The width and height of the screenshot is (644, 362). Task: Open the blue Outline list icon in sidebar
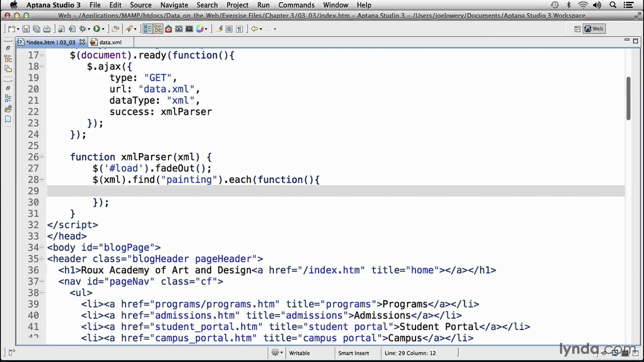tap(8, 98)
